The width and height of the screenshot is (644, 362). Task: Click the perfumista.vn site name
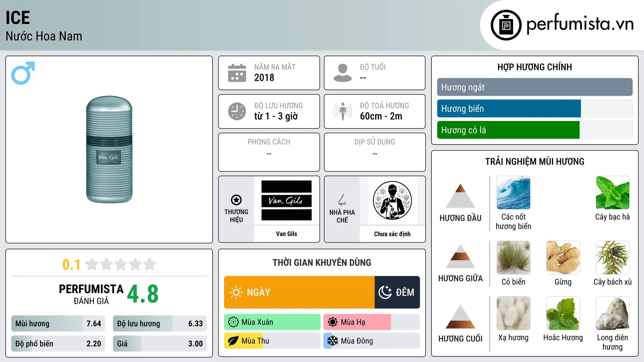[x=580, y=24]
